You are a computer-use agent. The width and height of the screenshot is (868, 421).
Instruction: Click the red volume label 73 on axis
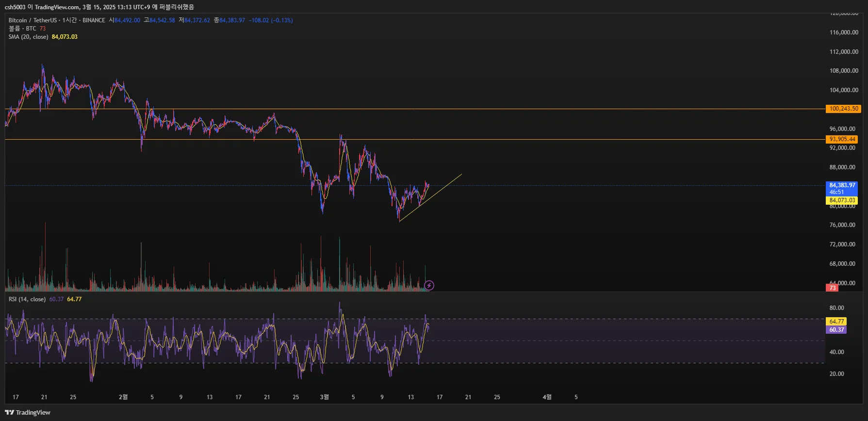tap(832, 288)
